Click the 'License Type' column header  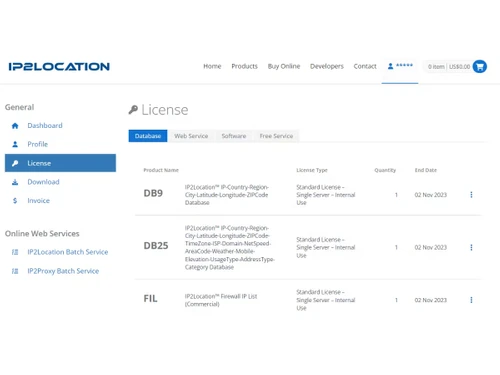click(x=312, y=170)
